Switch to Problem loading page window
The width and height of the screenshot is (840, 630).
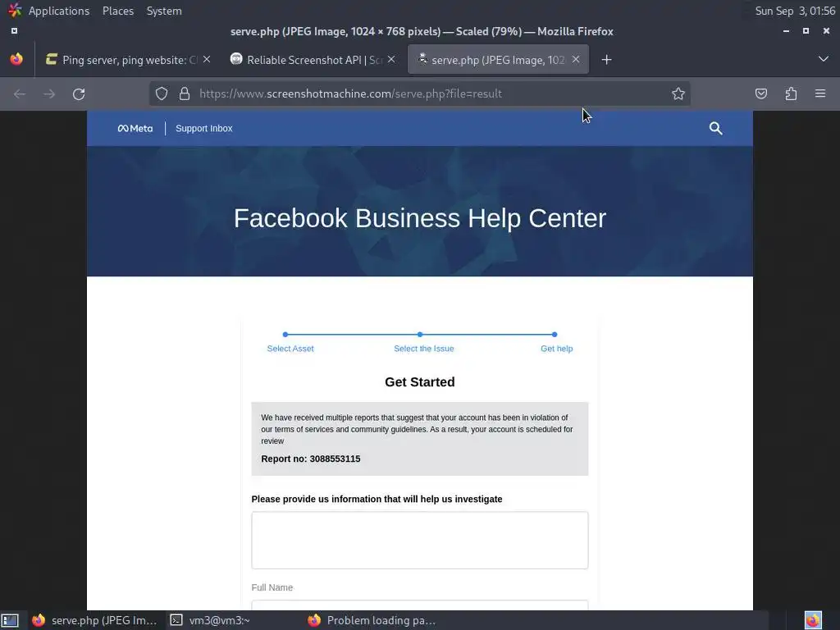click(372, 620)
